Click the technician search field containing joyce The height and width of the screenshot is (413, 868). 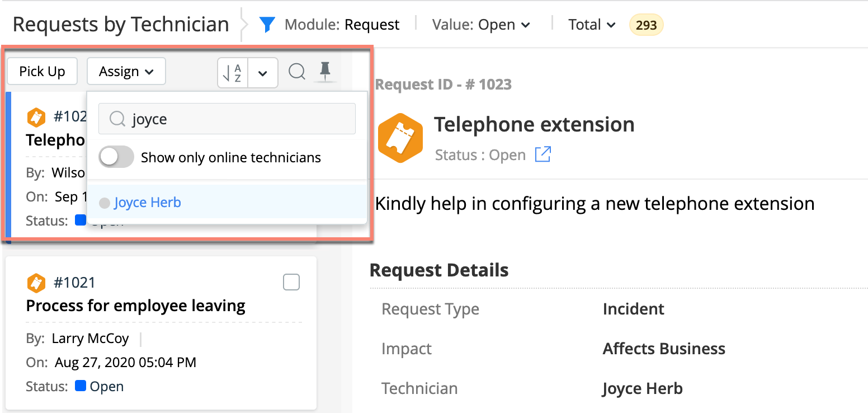coord(227,119)
